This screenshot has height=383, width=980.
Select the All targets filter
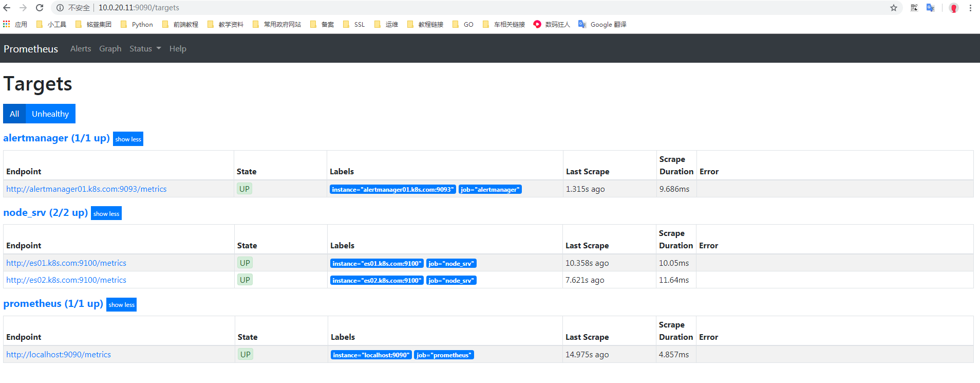(x=14, y=114)
